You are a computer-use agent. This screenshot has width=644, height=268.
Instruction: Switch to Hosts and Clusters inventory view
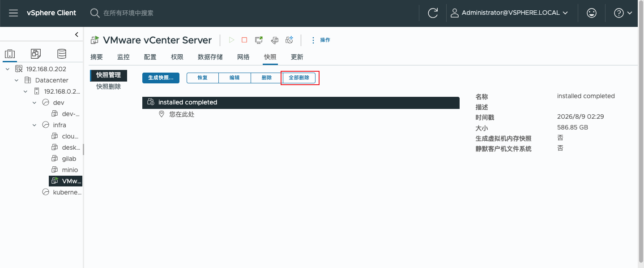coord(10,54)
